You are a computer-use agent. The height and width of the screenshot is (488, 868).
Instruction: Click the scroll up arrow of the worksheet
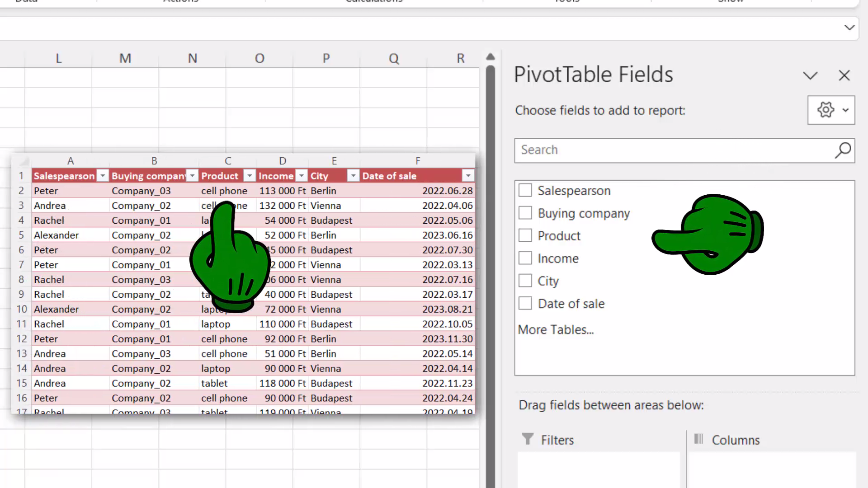click(x=491, y=57)
